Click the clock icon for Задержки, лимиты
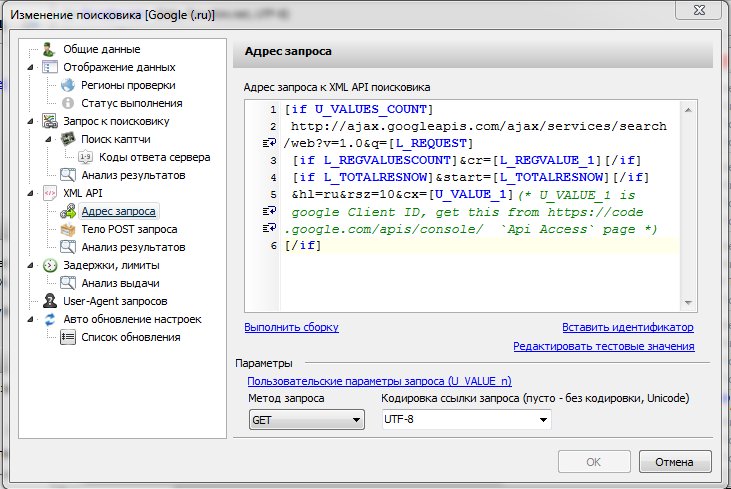The image size is (731, 489). coord(50,265)
